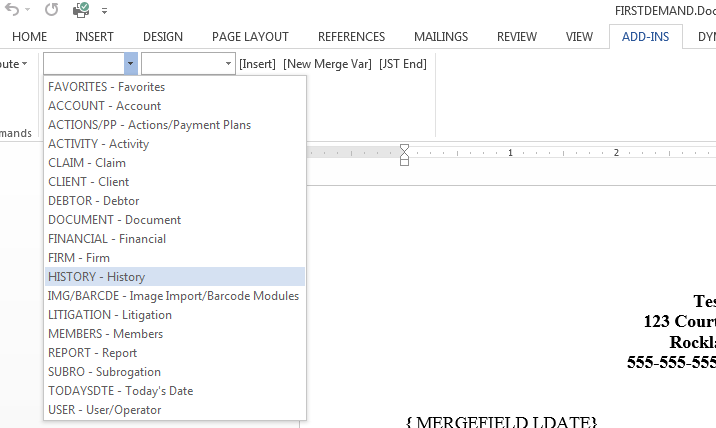Open the PAGE LAYOUT tab

pos(250,37)
